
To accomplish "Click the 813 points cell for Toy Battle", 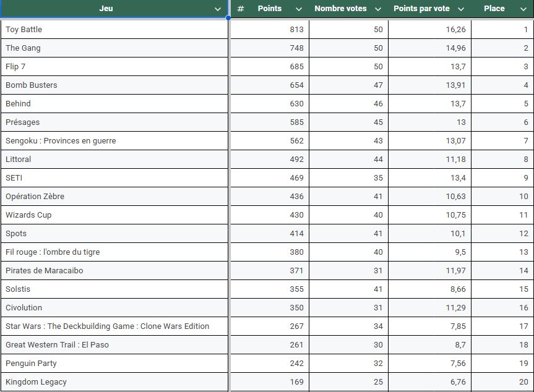I will tap(270, 29).
